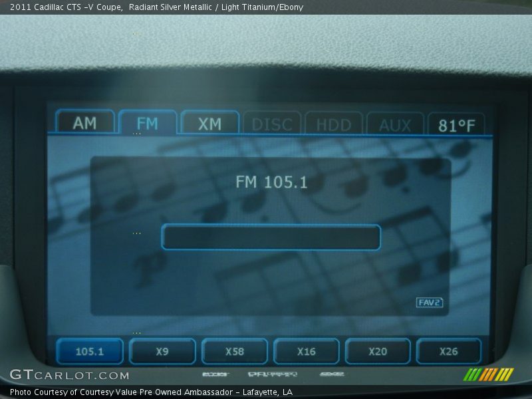
Task: Tap the FM 105.1 station label
Action: click(271, 182)
